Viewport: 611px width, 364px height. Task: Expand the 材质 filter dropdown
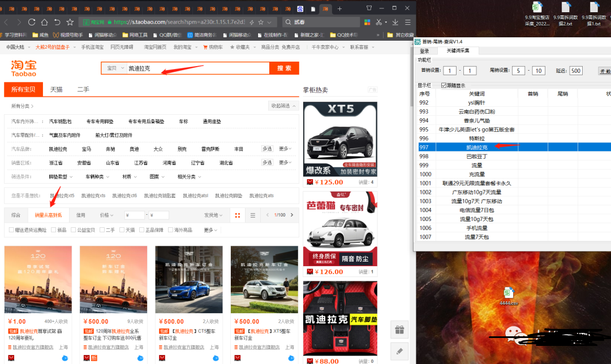point(130,177)
